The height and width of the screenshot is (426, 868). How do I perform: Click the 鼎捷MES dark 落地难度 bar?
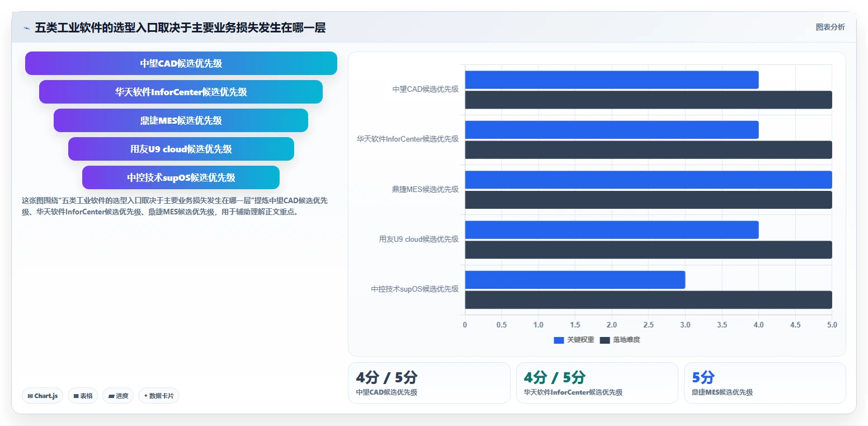(x=648, y=200)
